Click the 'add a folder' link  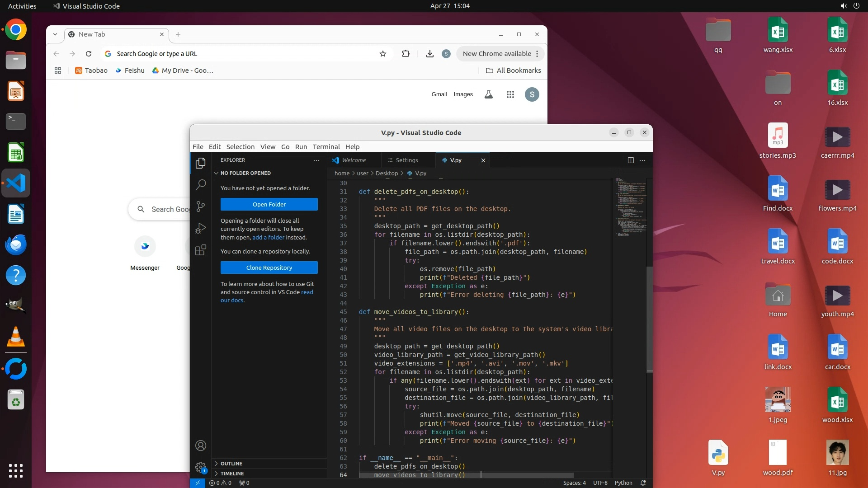coord(268,237)
